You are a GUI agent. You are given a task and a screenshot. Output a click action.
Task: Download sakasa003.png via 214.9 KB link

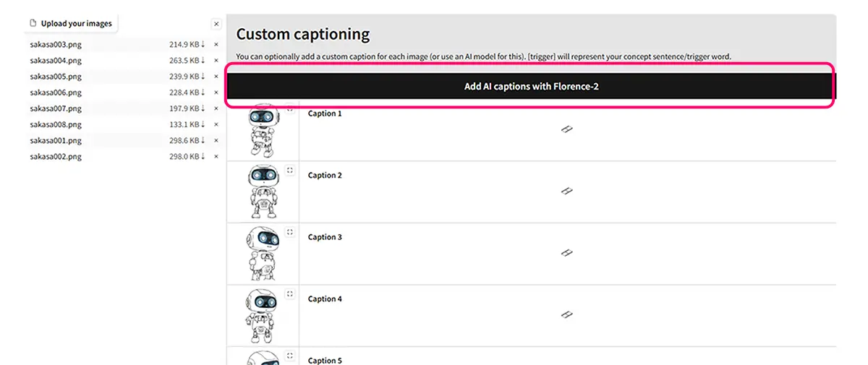pyautogui.click(x=187, y=44)
